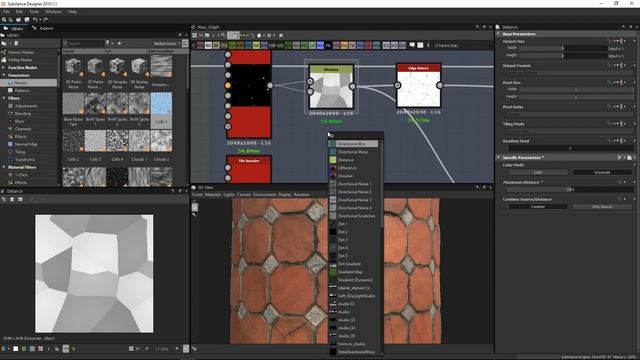
Task: Select the Blurs filter category
Action: point(19,121)
